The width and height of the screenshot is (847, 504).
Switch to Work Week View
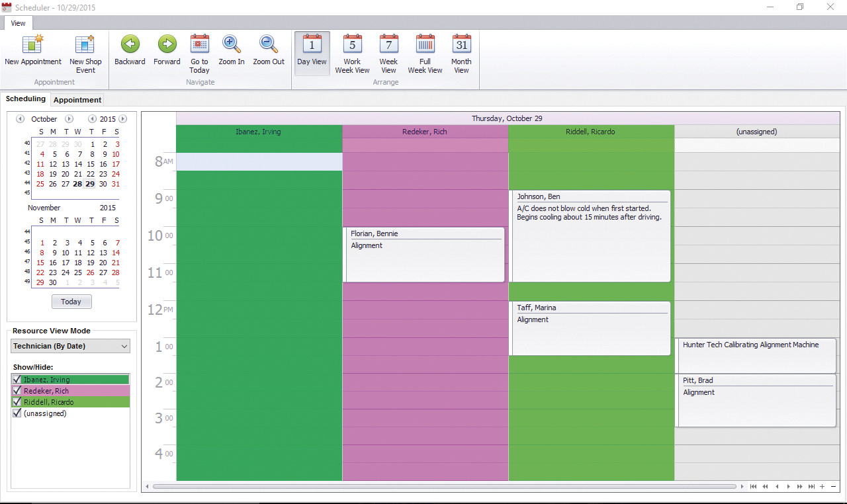coord(352,53)
